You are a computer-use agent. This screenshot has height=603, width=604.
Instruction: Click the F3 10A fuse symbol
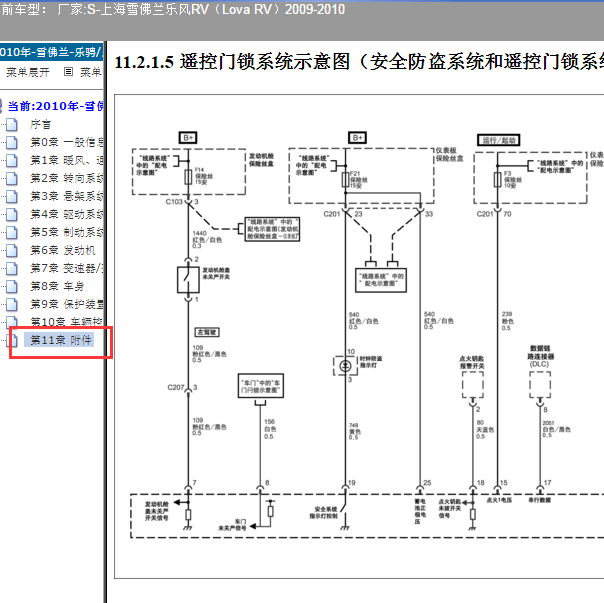497,180
